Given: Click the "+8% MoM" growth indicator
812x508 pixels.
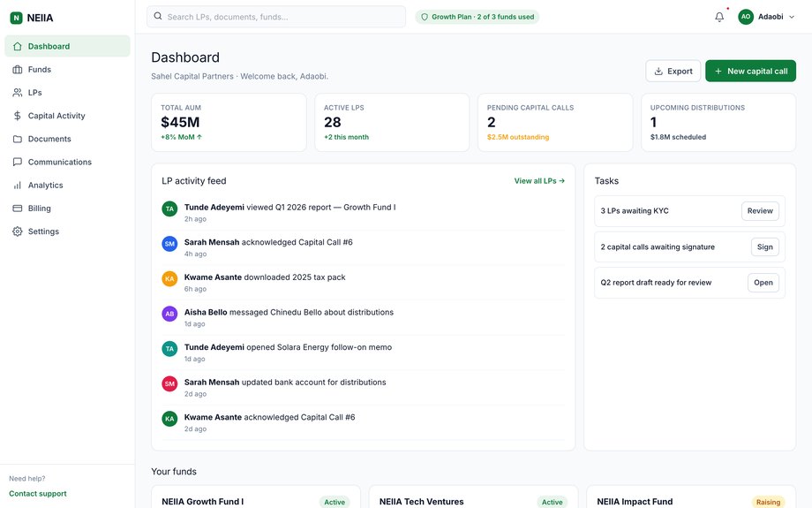Looking at the screenshot, I should (181, 137).
